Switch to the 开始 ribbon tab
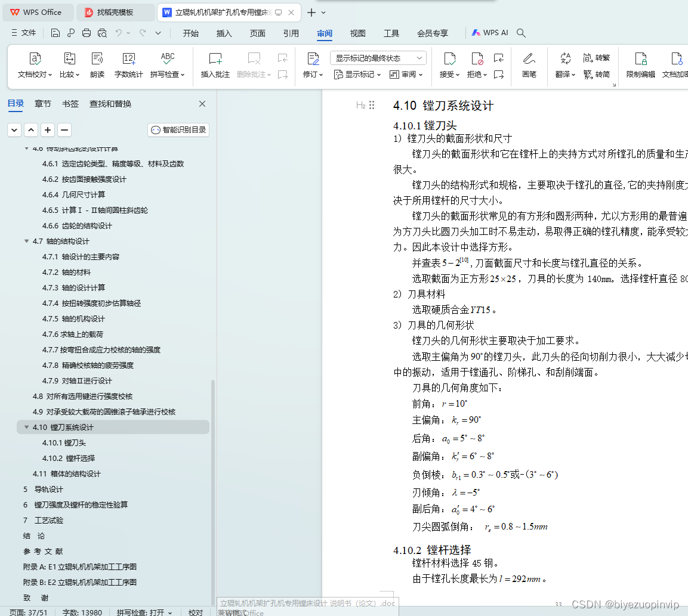This screenshot has width=688, height=616. click(191, 33)
